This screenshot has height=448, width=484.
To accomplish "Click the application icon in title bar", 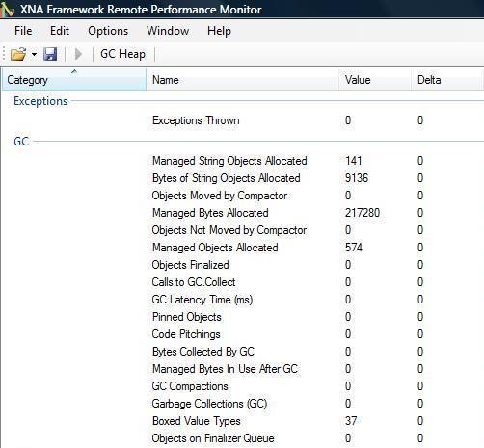I will [x=7, y=9].
